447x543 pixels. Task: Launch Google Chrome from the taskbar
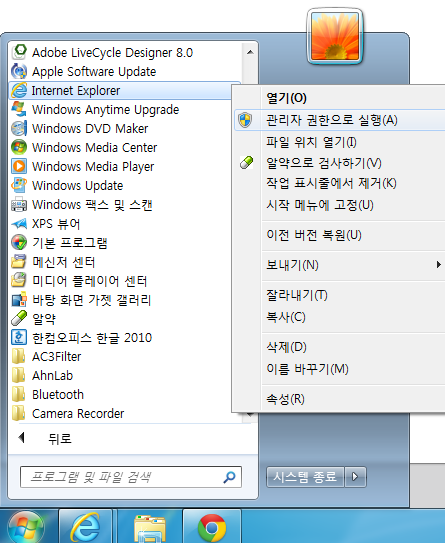pyautogui.click(x=212, y=527)
